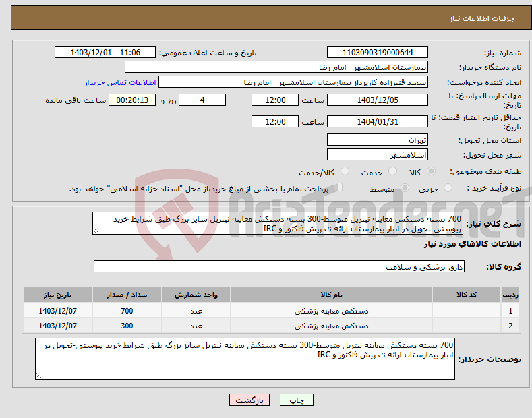532x418 pixels.
Task: Click the کد کالا column header
Action: point(467,295)
